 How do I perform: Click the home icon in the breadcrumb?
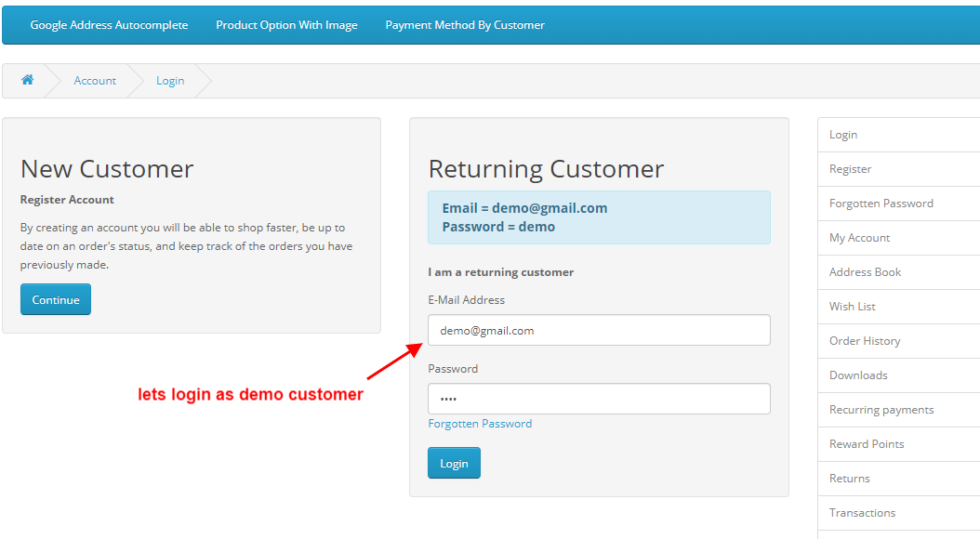tap(27, 81)
